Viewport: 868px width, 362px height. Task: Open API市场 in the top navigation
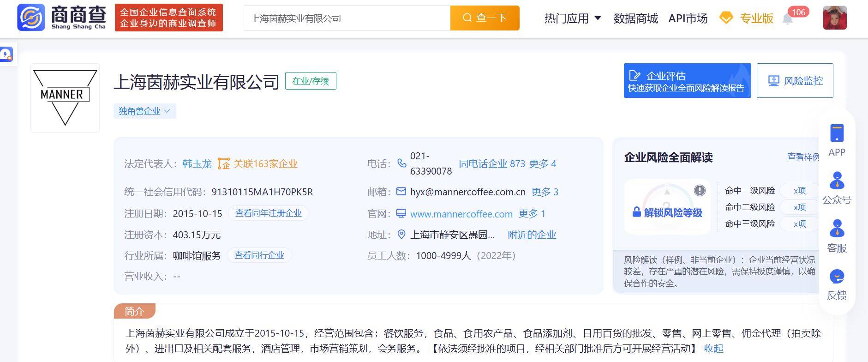[x=688, y=18]
